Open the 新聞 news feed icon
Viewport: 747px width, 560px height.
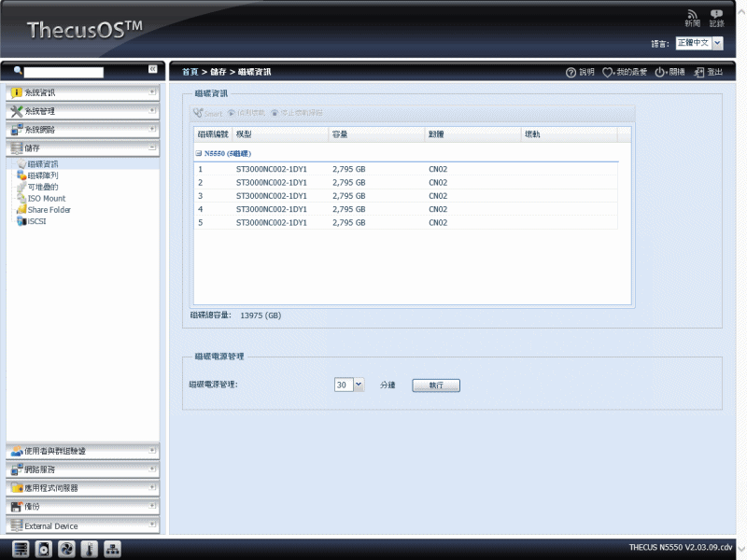(692, 19)
